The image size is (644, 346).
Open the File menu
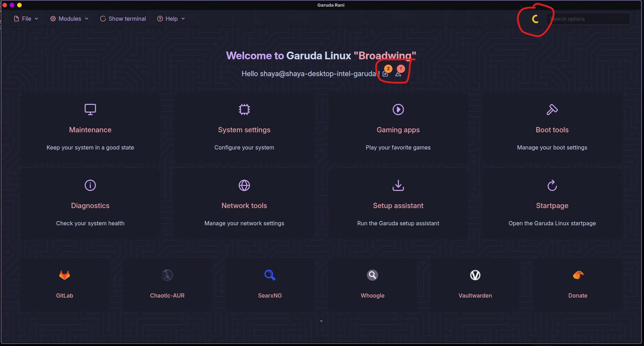pos(26,19)
